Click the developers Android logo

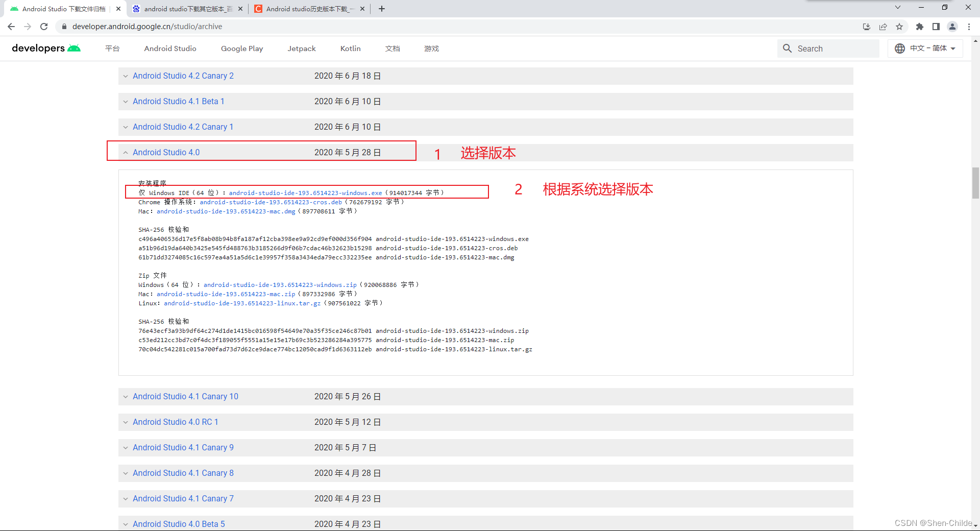(46, 48)
